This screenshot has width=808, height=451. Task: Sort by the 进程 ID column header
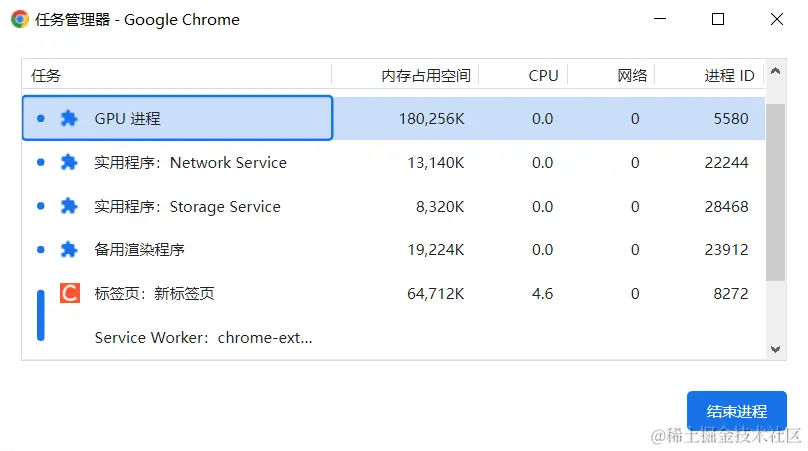click(729, 76)
